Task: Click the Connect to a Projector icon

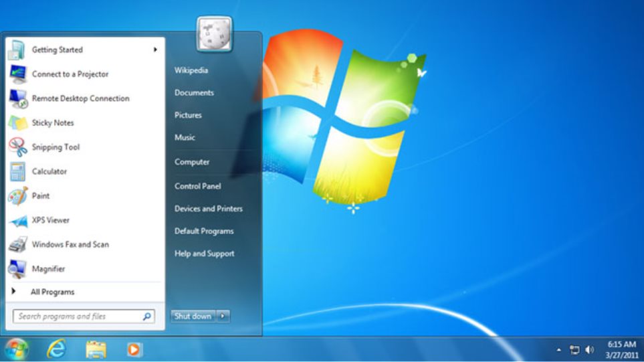Action: (x=17, y=74)
